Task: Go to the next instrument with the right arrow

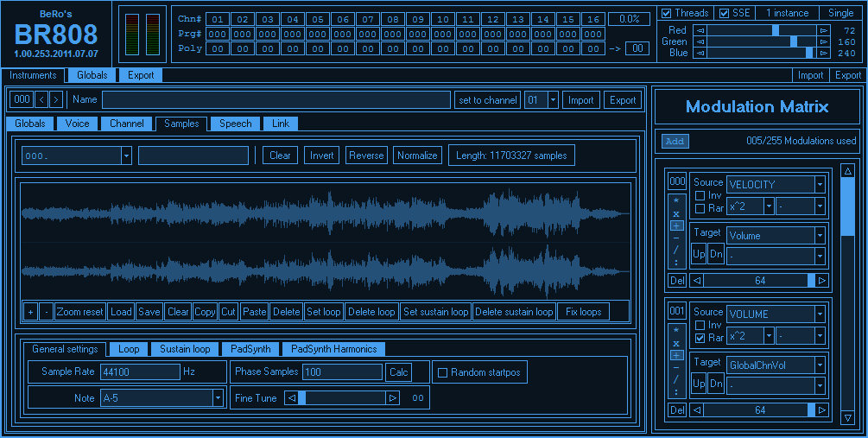Action: click(55, 99)
